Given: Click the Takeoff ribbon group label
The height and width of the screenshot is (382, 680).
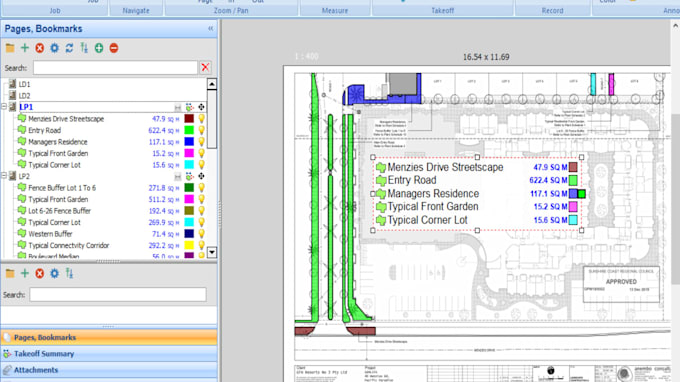Looking at the screenshot, I should click(x=442, y=10).
